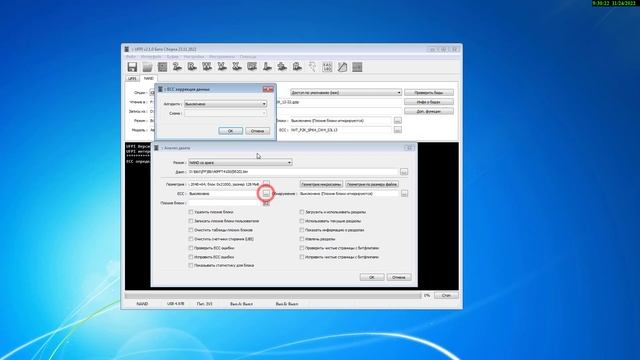Viewport: 640px width, 360px height.
Task: Click the progress bar at bottom of main window
Action: click(x=273, y=296)
